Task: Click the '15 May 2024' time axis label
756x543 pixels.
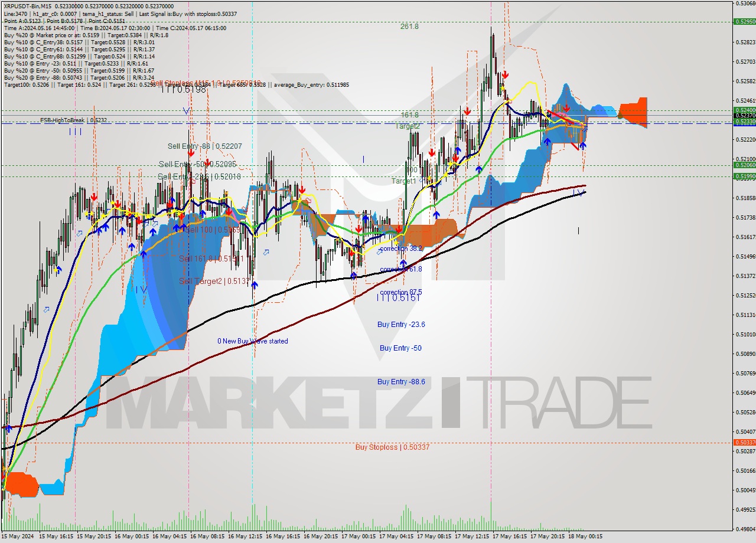Action: (x=18, y=537)
